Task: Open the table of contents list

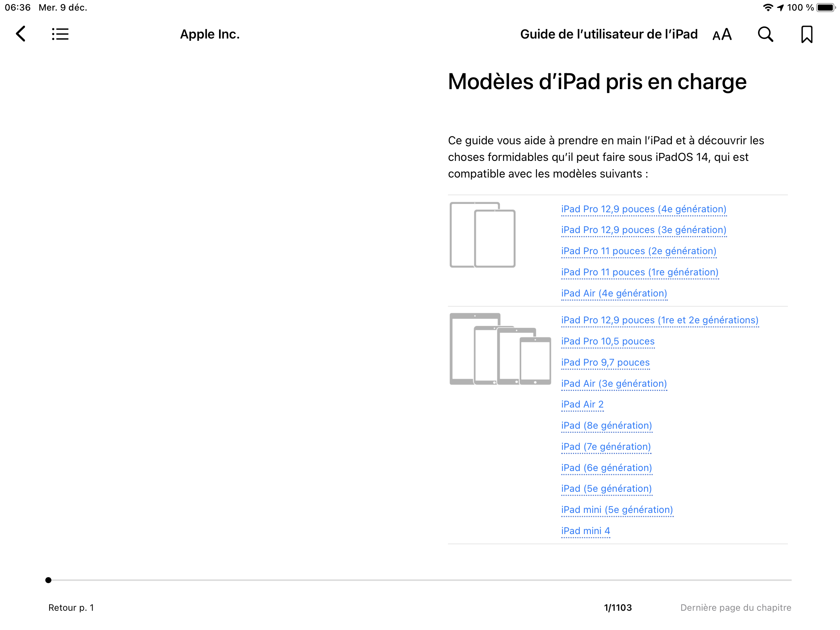Action: (x=60, y=34)
